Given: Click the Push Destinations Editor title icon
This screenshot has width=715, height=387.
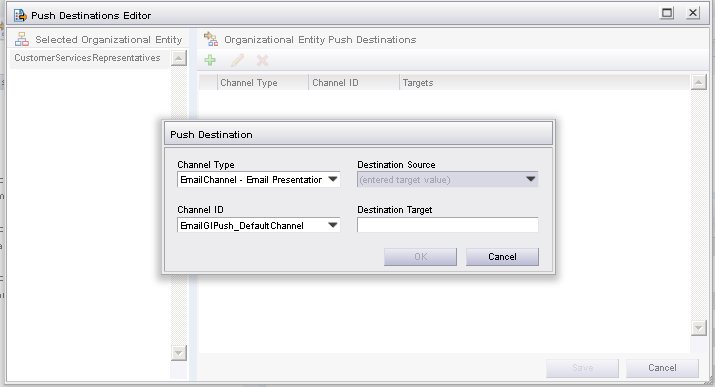Looking at the screenshot, I should pos(20,15).
